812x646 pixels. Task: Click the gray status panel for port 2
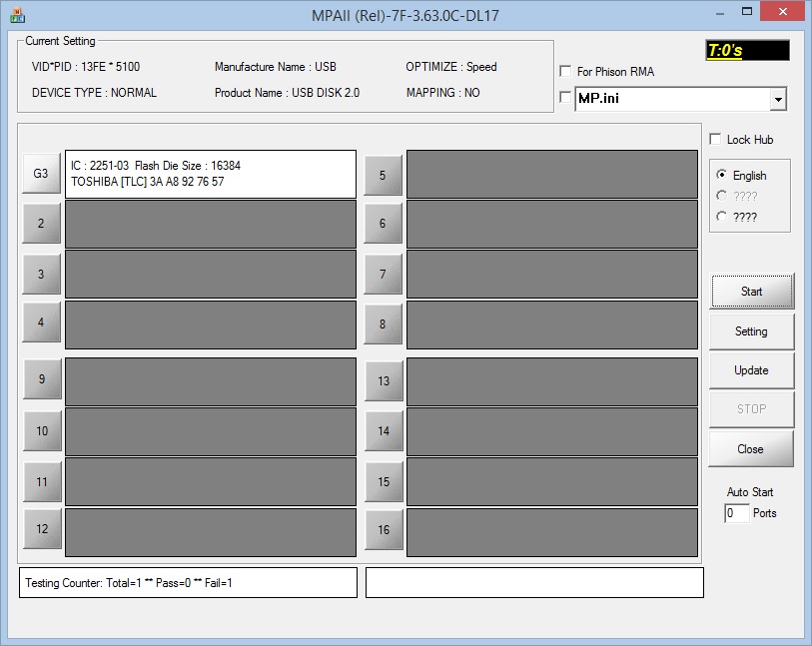click(x=211, y=224)
